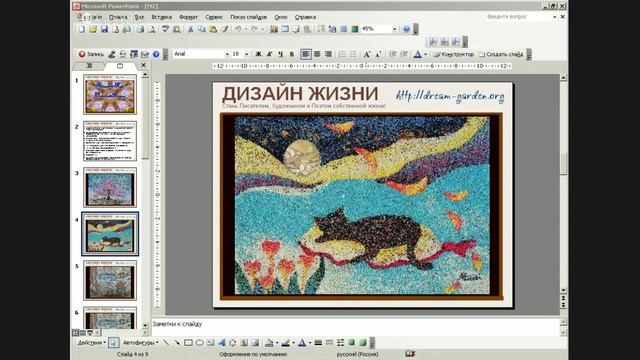Image resolution: width=640 pixels, height=360 pixels.
Task: Click the Open folder icon
Action: pos(93,29)
